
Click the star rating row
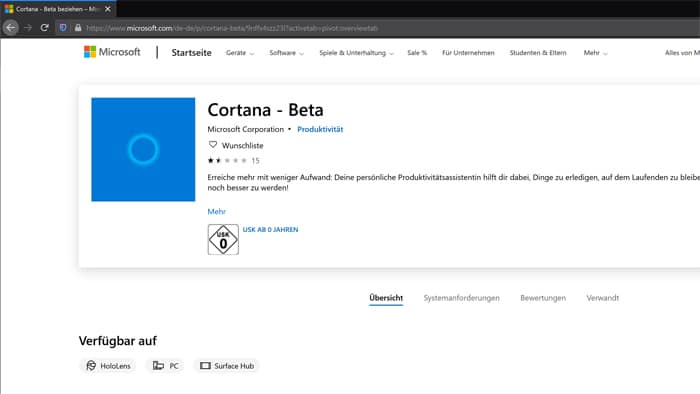[227, 161]
